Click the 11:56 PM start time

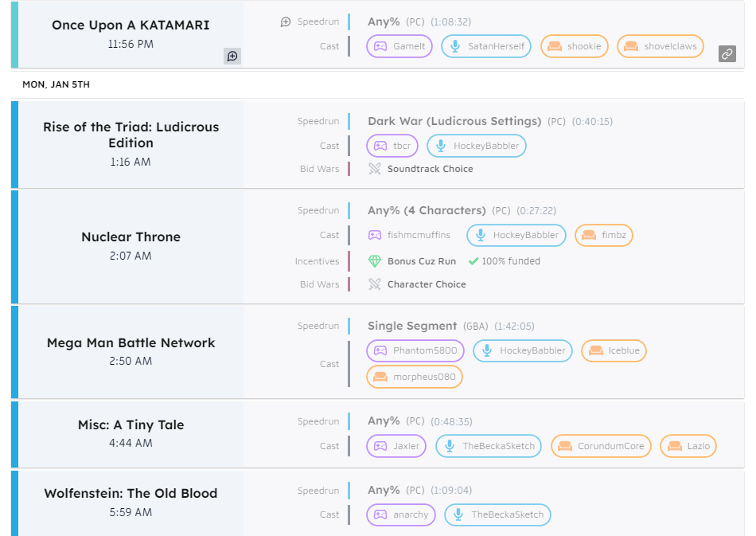[x=131, y=44]
